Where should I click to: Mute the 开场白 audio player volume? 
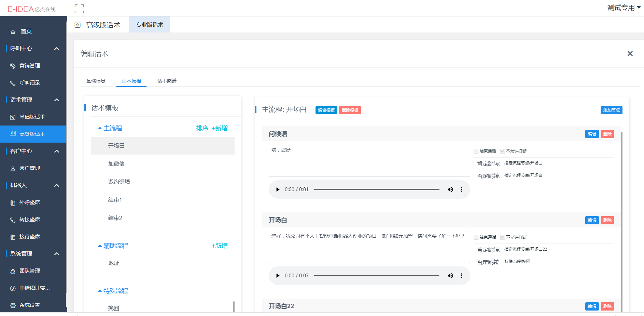[450, 276]
